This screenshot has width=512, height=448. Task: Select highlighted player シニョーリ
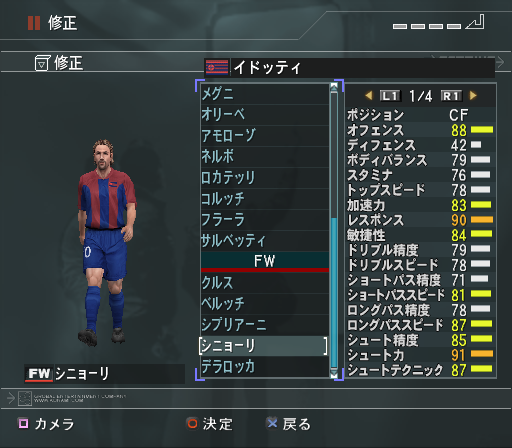[x=263, y=346]
